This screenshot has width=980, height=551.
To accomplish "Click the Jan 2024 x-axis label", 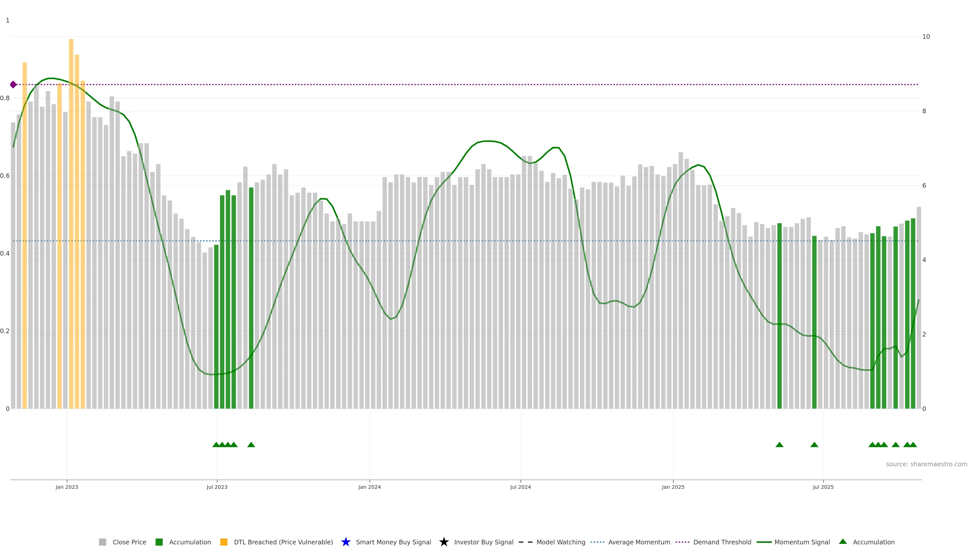I will (x=369, y=487).
